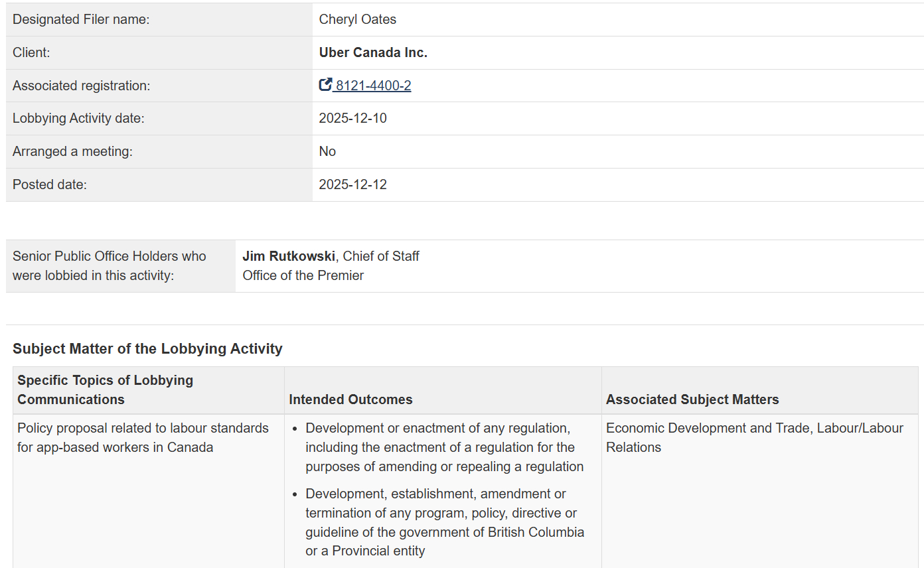Click the second bullet about program or policy

(444, 522)
